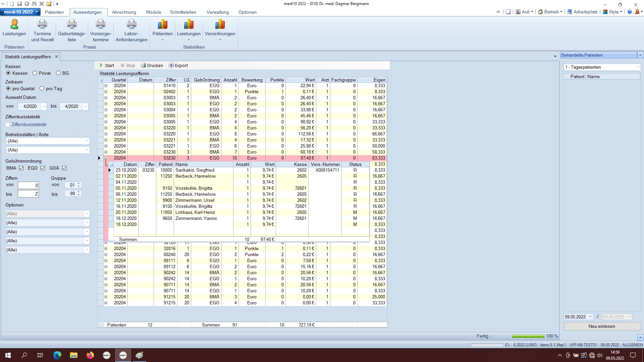Click the Export button
Screen dimensions: 644x362
pyautogui.click(x=178, y=65)
